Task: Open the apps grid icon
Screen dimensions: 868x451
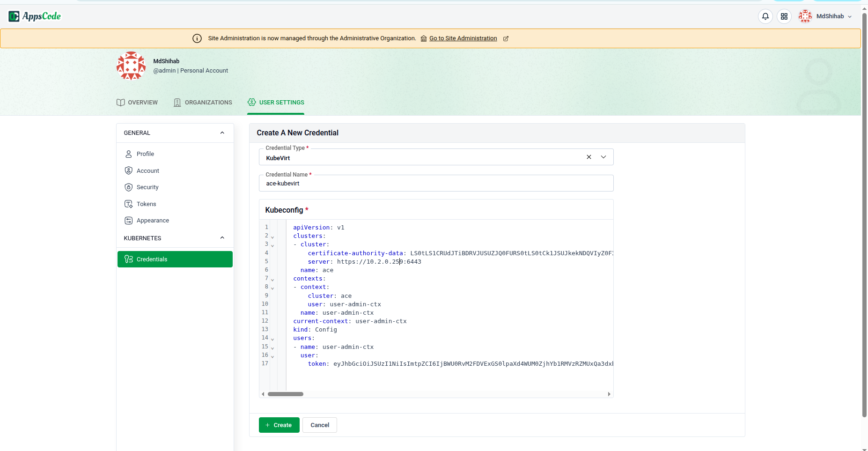Action: pos(784,16)
